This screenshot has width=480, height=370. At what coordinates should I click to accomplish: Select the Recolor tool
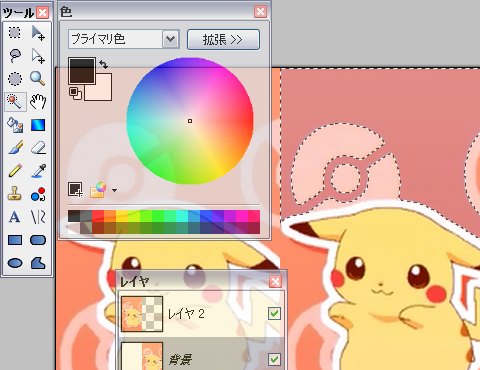[38, 194]
